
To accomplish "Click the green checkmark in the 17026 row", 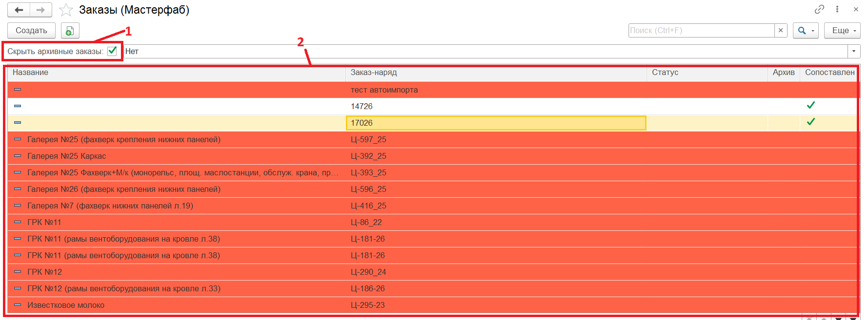I will click(x=811, y=122).
